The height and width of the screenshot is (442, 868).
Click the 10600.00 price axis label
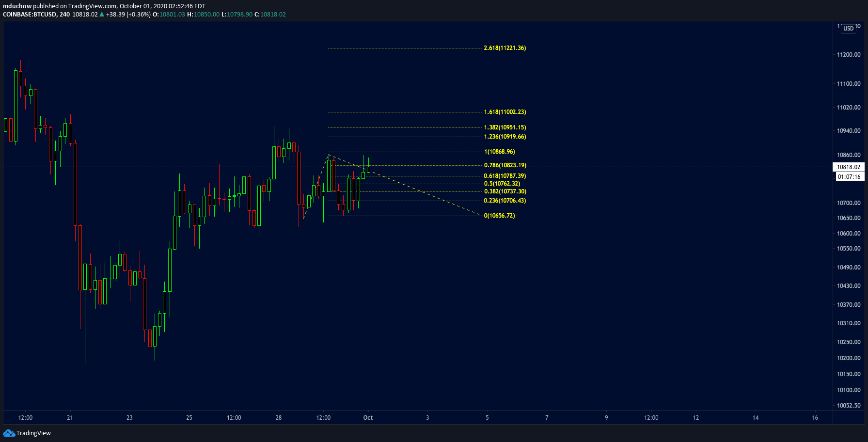point(849,234)
